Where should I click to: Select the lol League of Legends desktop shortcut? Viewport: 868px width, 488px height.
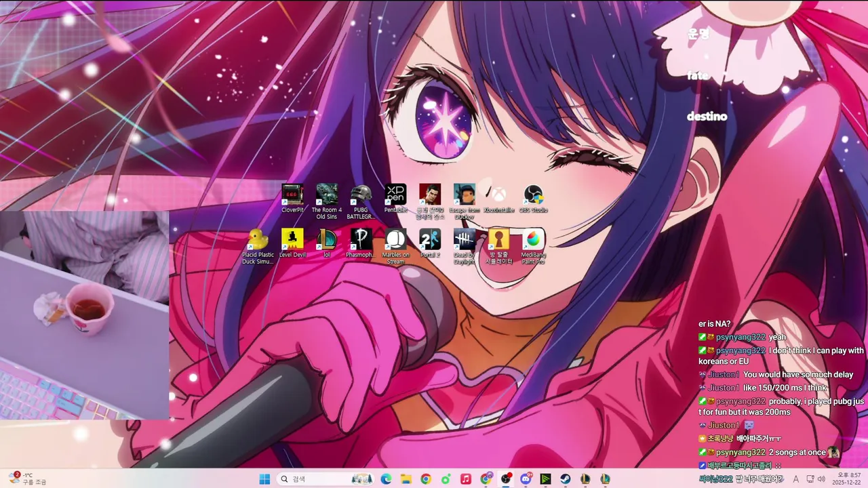pos(327,243)
